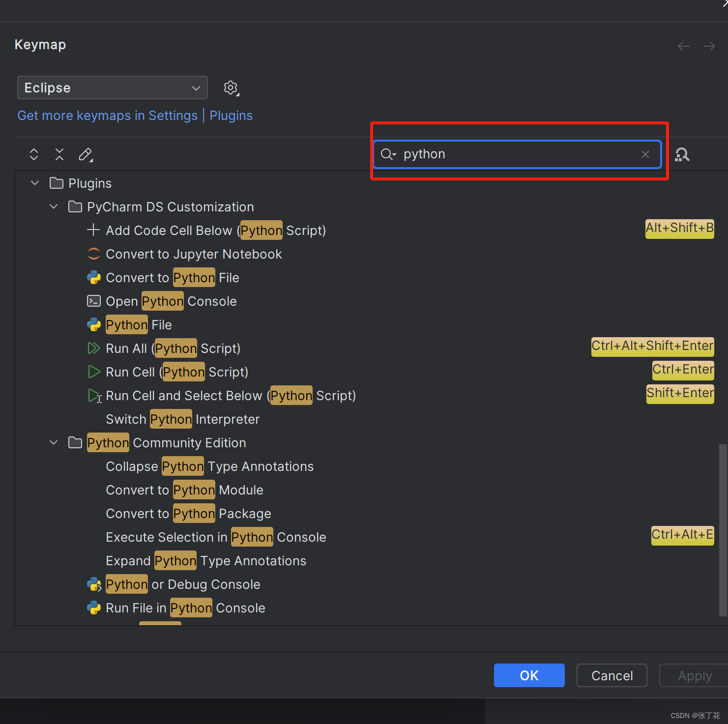Click the OK button

click(529, 675)
